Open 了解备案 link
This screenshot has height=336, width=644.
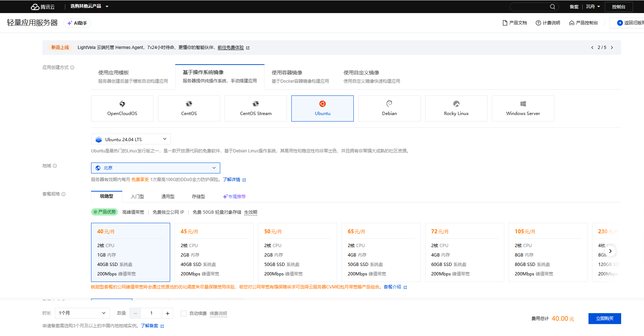[152, 326]
